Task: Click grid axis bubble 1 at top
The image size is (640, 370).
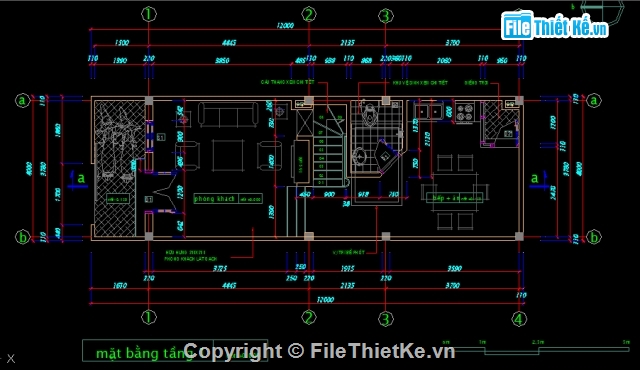Action: 149,14
